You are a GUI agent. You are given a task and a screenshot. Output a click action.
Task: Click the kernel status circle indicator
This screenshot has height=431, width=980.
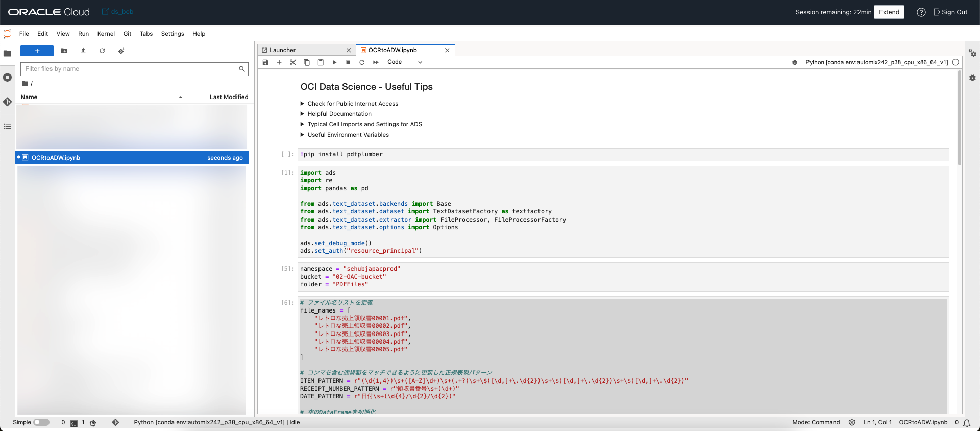(955, 62)
